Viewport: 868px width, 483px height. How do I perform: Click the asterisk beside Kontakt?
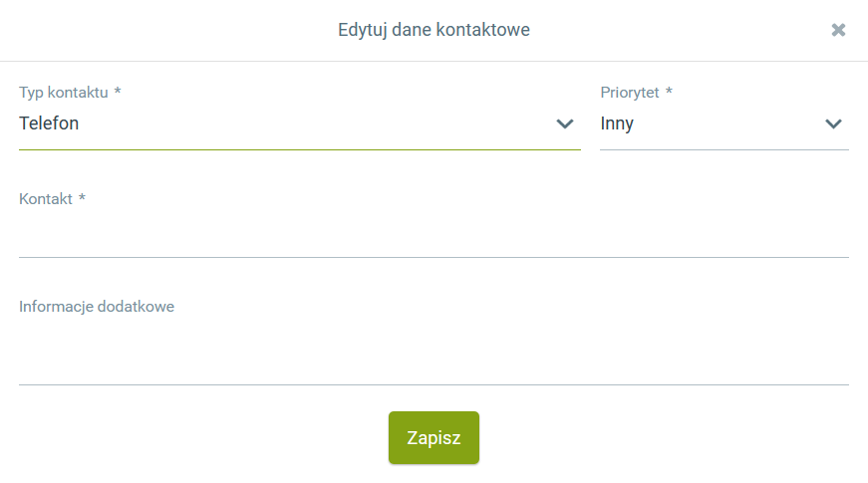[82, 199]
